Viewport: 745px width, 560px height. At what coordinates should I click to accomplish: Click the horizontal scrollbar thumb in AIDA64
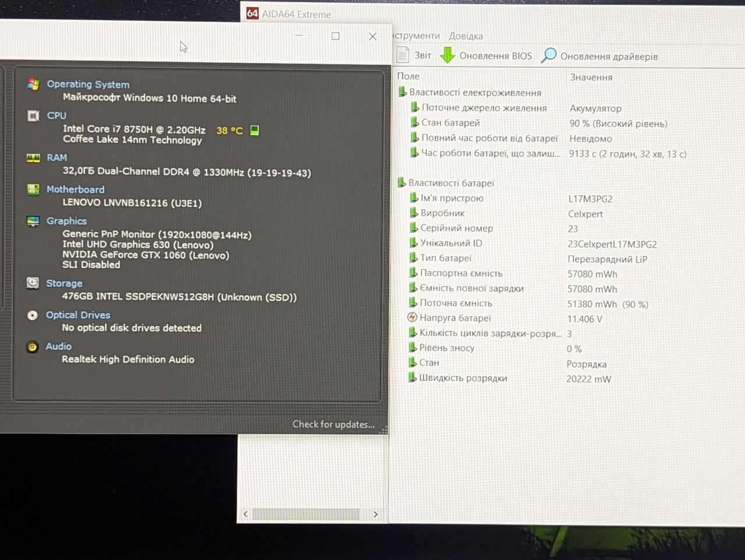click(x=306, y=514)
